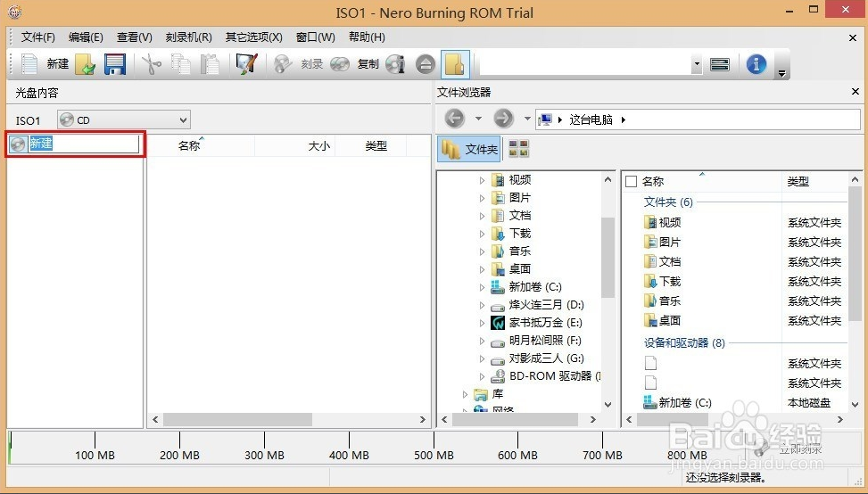Open forward history dropdown arrow
This screenshot has height=494, width=868.
point(527,119)
